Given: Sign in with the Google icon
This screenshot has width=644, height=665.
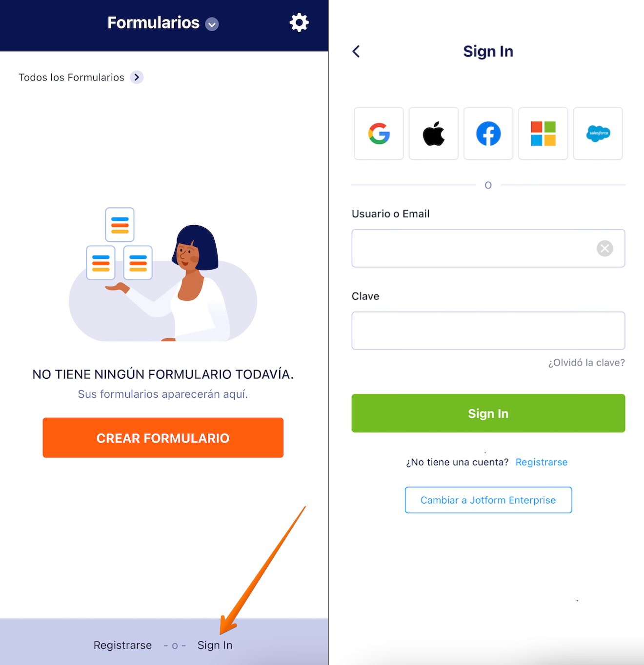Looking at the screenshot, I should coord(379,134).
